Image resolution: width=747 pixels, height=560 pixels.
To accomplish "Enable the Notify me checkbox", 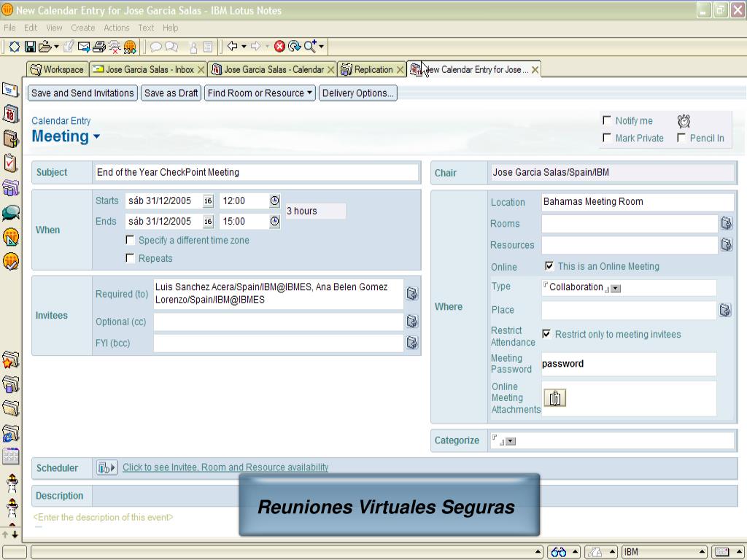I will tap(606, 120).
